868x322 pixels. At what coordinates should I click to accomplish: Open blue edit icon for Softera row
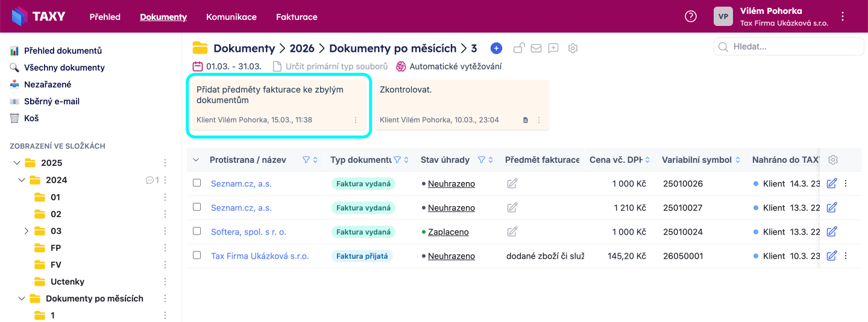(x=832, y=232)
